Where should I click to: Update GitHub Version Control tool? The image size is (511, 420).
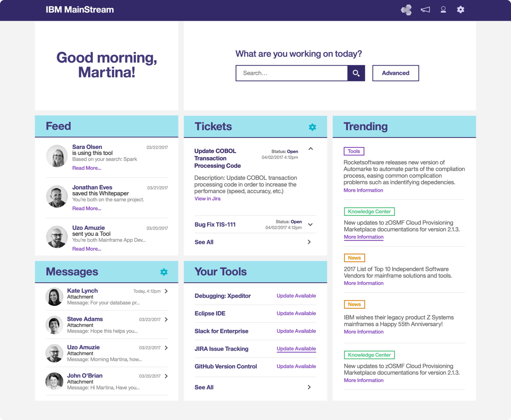pyautogui.click(x=296, y=366)
